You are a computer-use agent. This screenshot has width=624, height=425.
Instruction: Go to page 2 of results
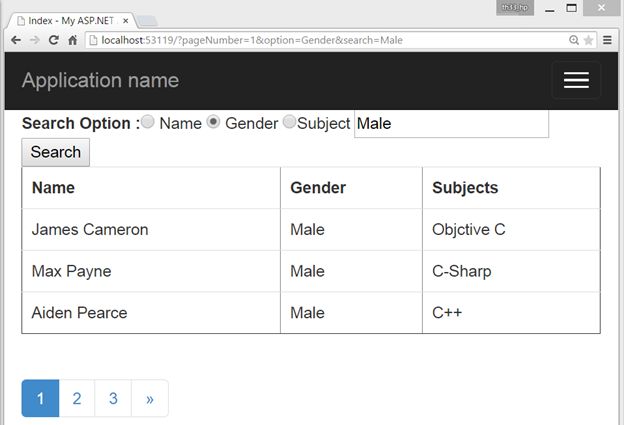(x=77, y=398)
